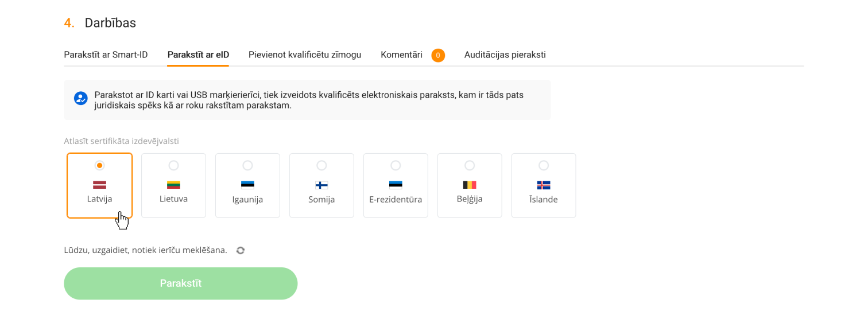Open Auditācijas pieraksti tab
868x319 pixels.
[505, 55]
